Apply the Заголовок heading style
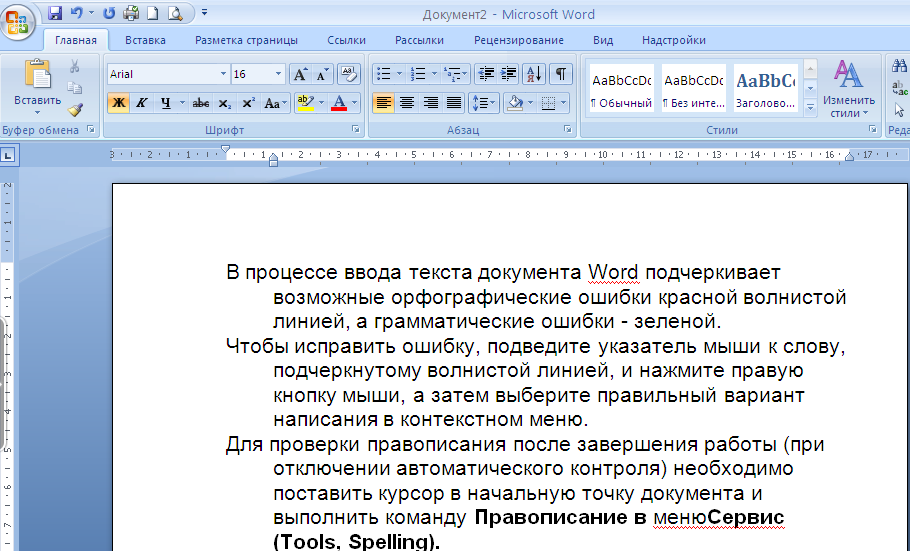The height and width of the screenshot is (551, 910). (x=765, y=89)
